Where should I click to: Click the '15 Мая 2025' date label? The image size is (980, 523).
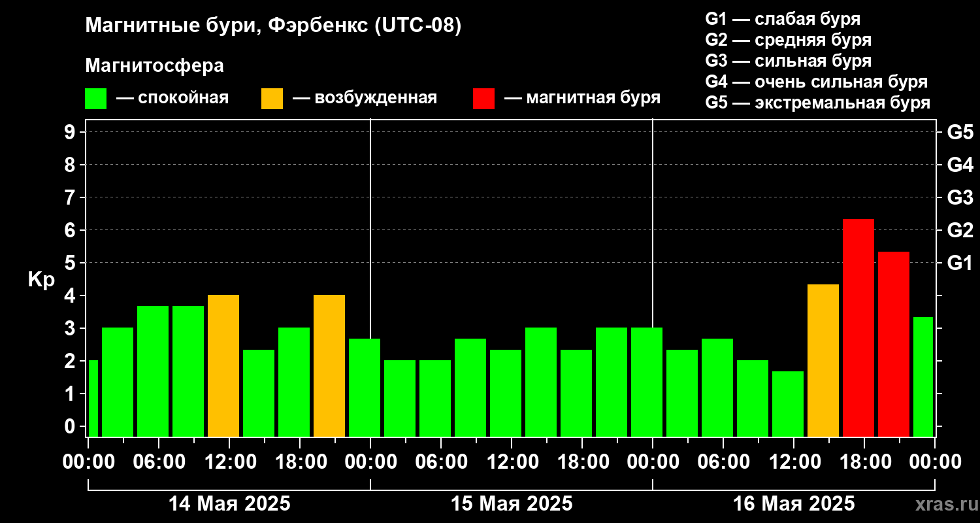pos(512,504)
